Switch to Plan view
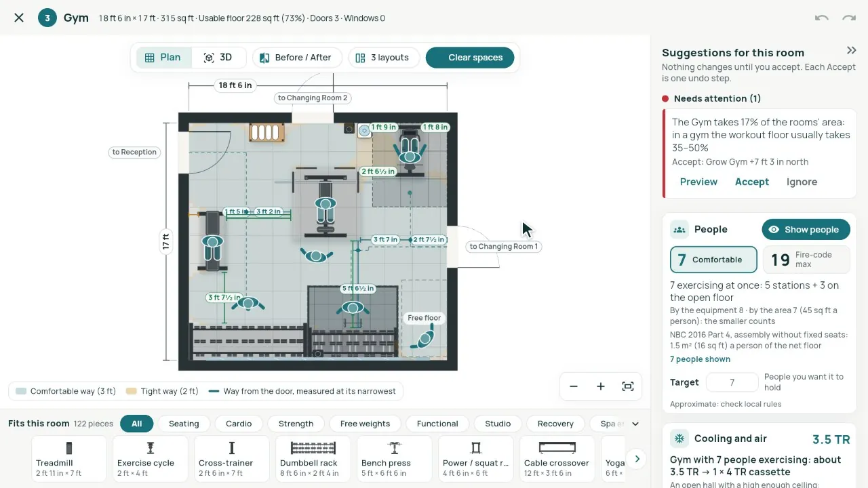This screenshot has width=868, height=488. pos(163,58)
